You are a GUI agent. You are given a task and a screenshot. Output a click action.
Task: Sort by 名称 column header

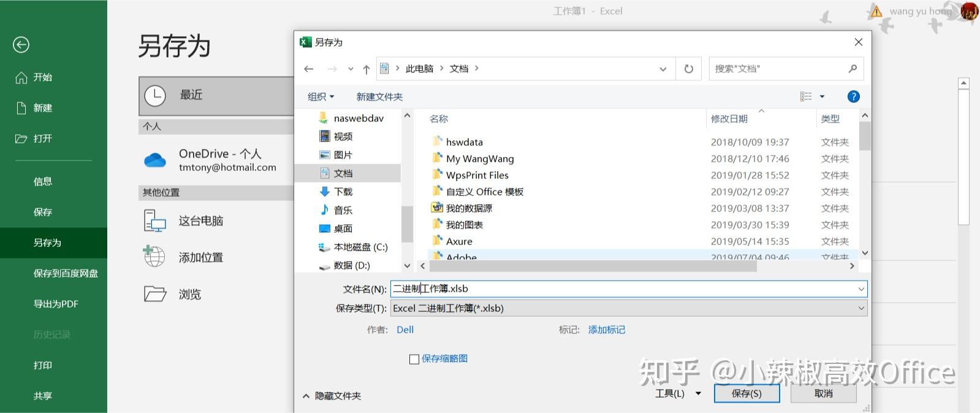[x=439, y=119]
